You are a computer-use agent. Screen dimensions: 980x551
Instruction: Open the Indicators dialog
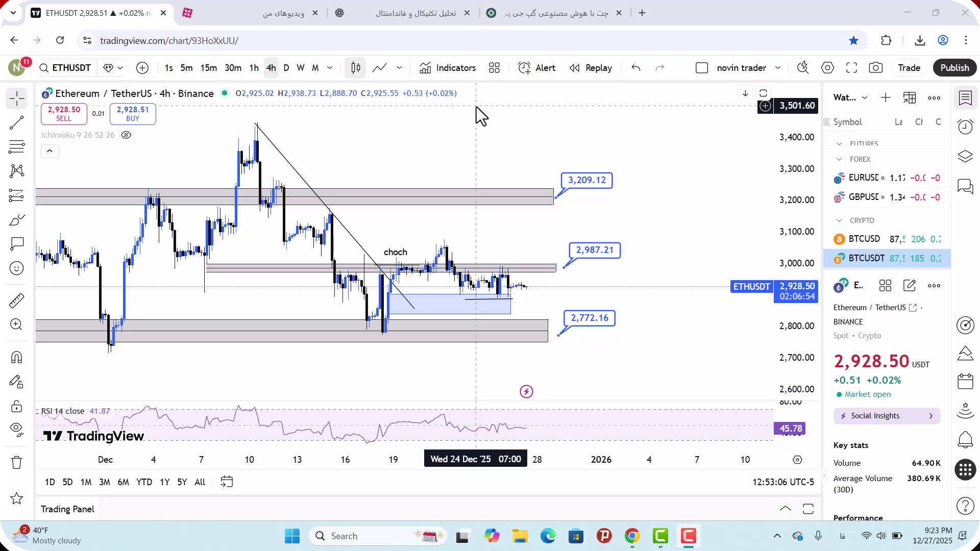448,68
